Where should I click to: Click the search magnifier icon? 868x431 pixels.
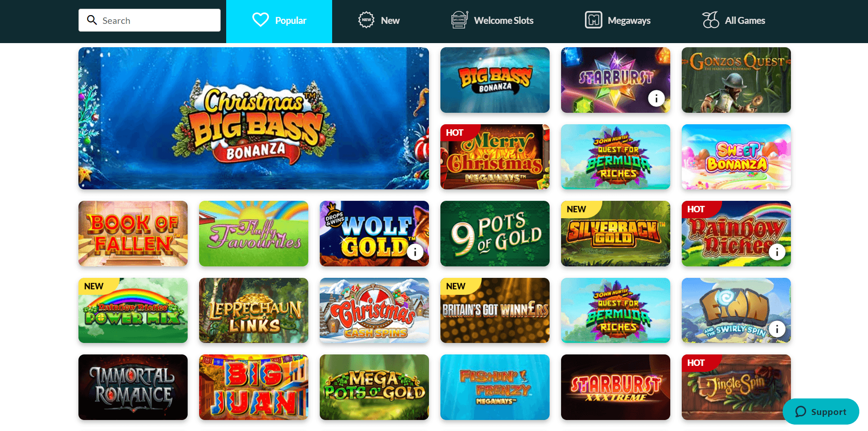(92, 20)
